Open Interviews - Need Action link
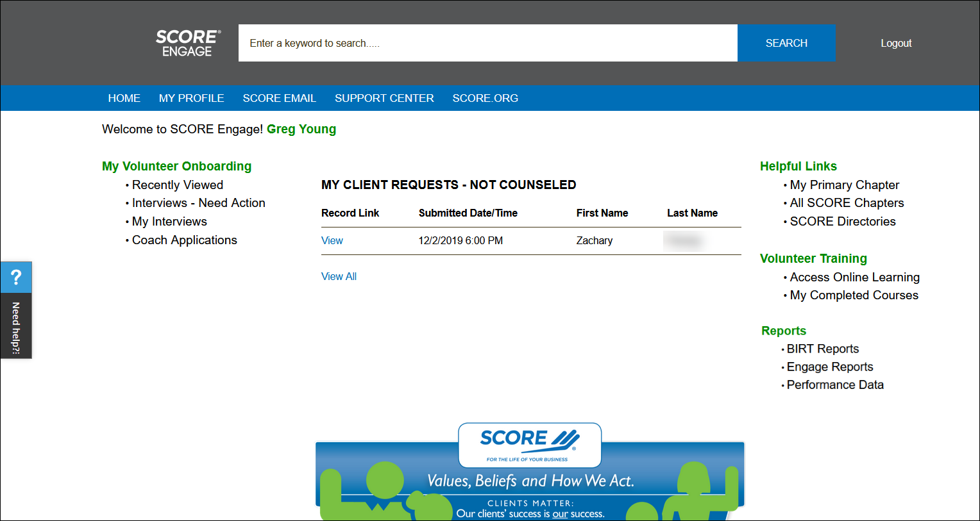This screenshot has height=521, width=980. point(199,203)
